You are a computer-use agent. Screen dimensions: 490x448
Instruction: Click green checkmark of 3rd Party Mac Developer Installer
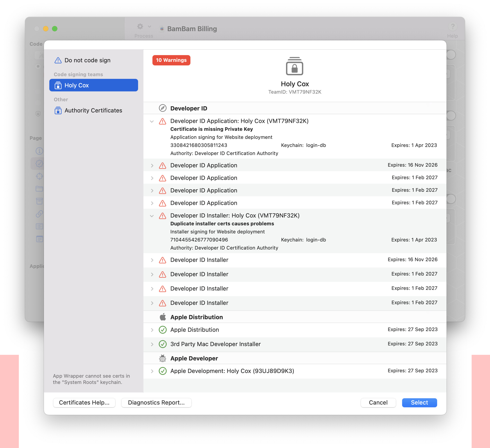tap(163, 344)
